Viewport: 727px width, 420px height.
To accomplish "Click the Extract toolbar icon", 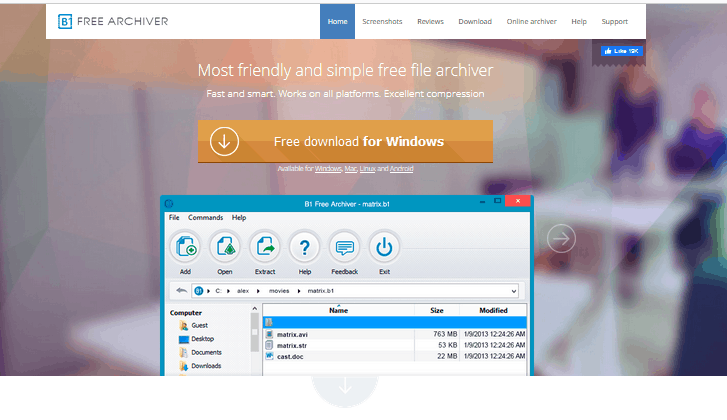I will point(265,246).
